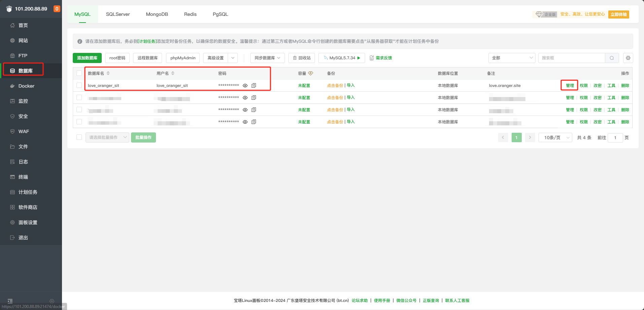Switch to the PgSQL tab
Viewport: 644px width, 310px height.
click(220, 14)
